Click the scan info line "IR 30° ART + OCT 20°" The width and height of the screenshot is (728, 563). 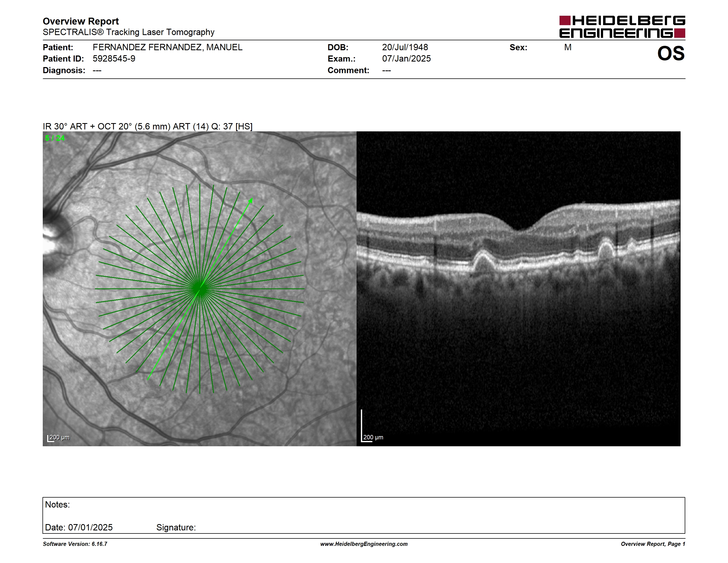coord(147,126)
